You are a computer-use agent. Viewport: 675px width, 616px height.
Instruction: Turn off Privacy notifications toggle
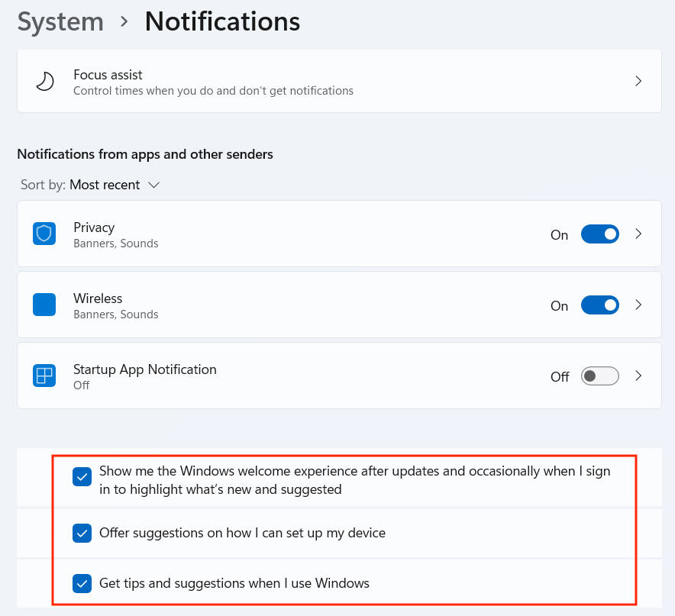(x=599, y=234)
